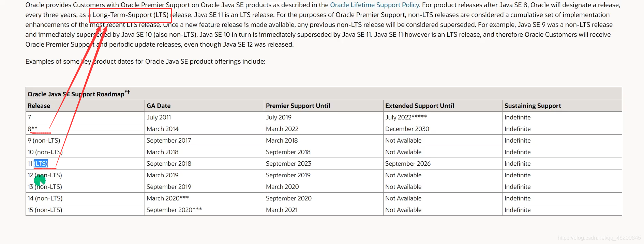Click the highlighted (LTS) text in row 11

[x=41, y=164]
